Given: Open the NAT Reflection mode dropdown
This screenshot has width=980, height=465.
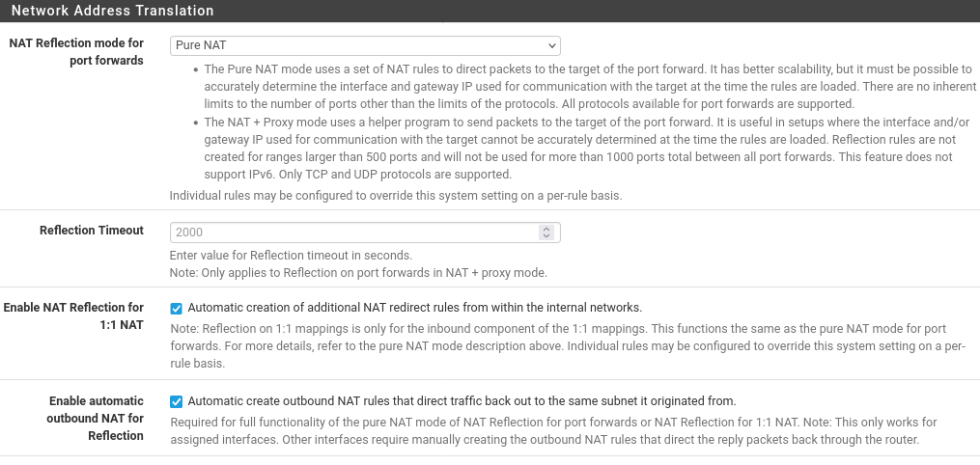Looking at the screenshot, I should [365, 45].
